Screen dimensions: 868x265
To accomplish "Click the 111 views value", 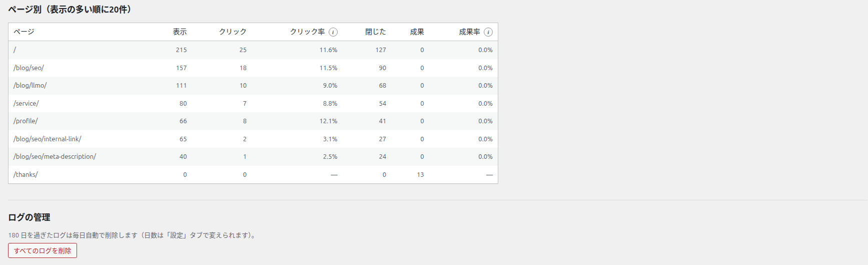I will (x=181, y=86).
